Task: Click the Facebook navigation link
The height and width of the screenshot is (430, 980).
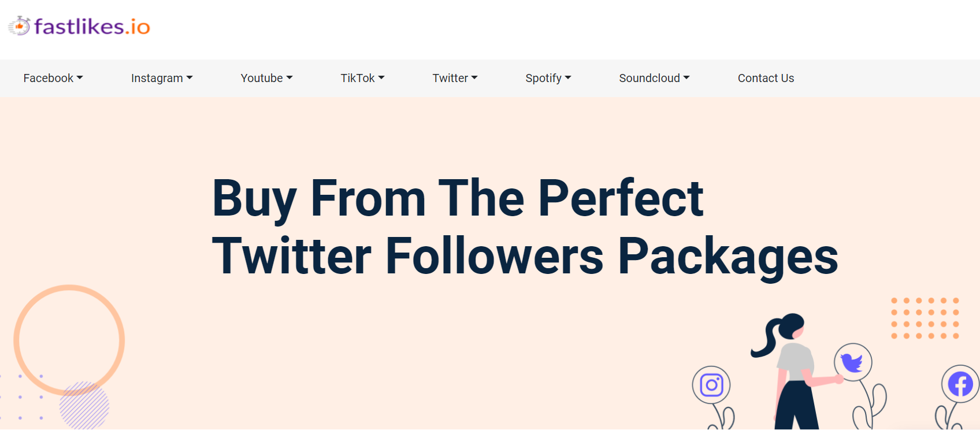Action: (x=49, y=77)
